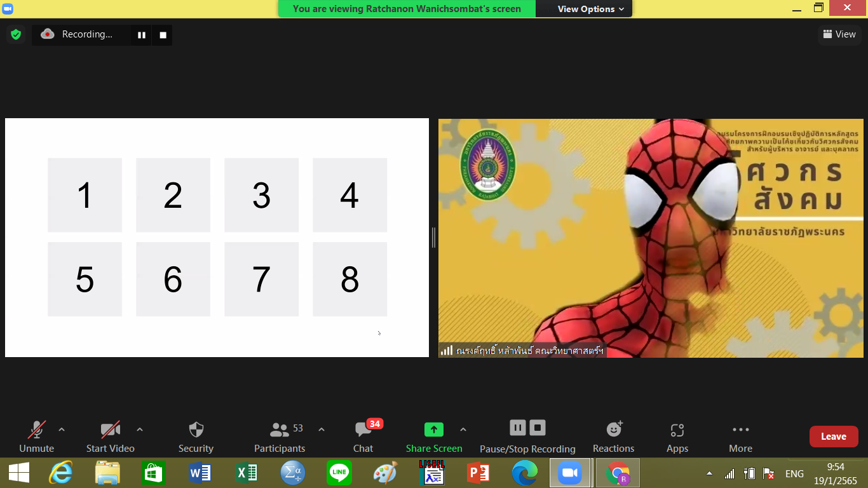Image resolution: width=868 pixels, height=488 pixels.
Task: Click the green Share Screen button
Action: (x=434, y=437)
